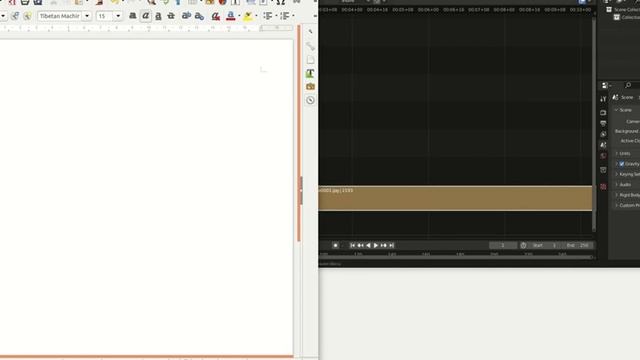Click the Writer sidebar settings icon
Viewport: 640px width, 360px height.
pos(310,31)
